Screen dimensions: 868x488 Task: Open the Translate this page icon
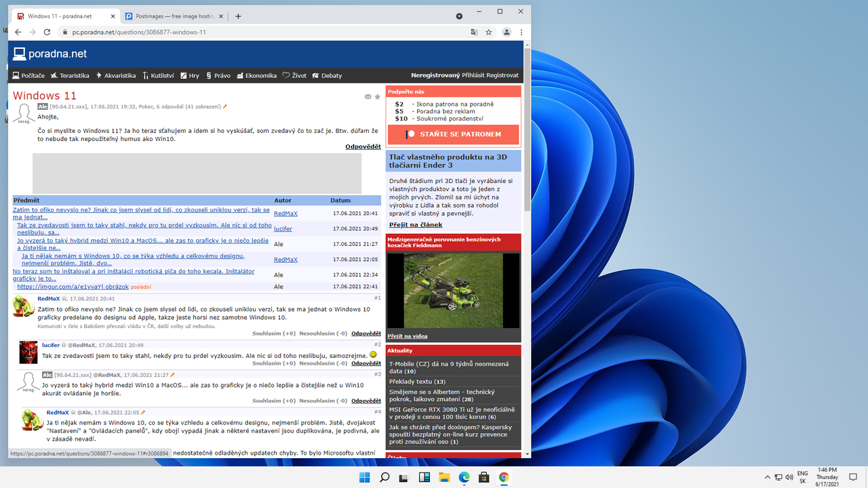click(474, 32)
